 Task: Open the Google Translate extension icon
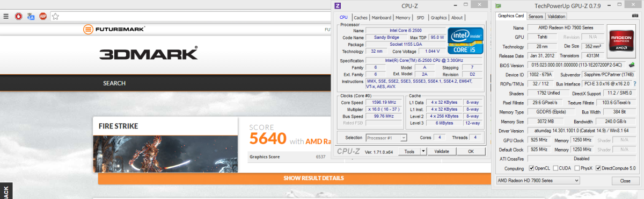[x=31, y=17]
